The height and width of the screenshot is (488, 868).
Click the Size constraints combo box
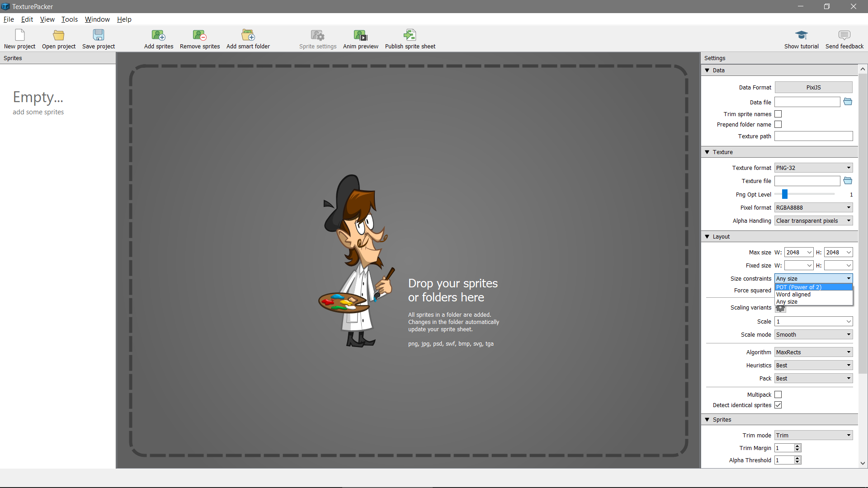pyautogui.click(x=813, y=278)
